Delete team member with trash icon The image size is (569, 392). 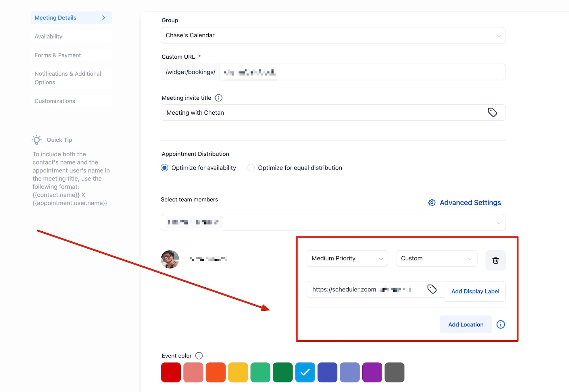tap(495, 260)
